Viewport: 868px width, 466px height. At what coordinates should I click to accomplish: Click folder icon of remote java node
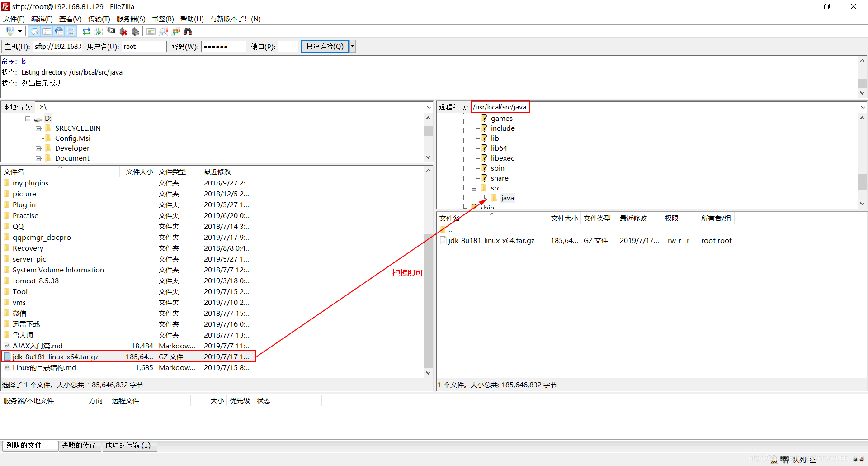pyautogui.click(x=494, y=198)
